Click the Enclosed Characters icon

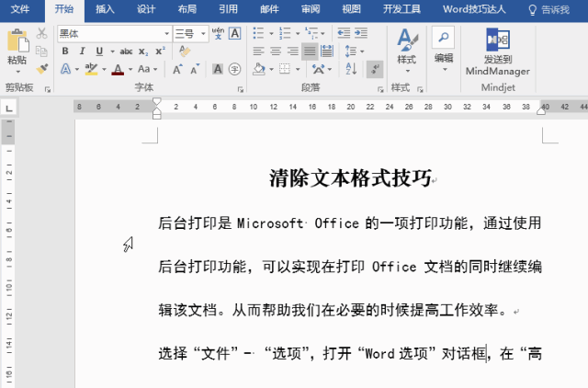pyautogui.click(x=235, y=69)
